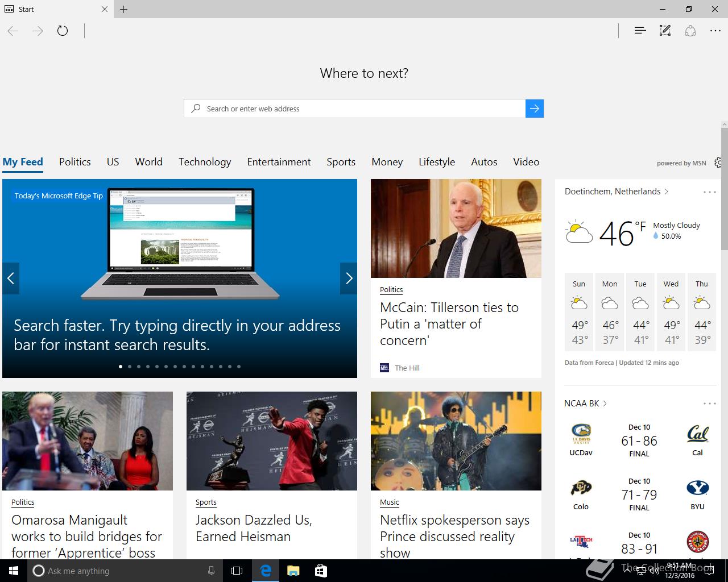The image size is (728, 582).
Task: Select the second carousel dot
Action: tap(130, 367)
